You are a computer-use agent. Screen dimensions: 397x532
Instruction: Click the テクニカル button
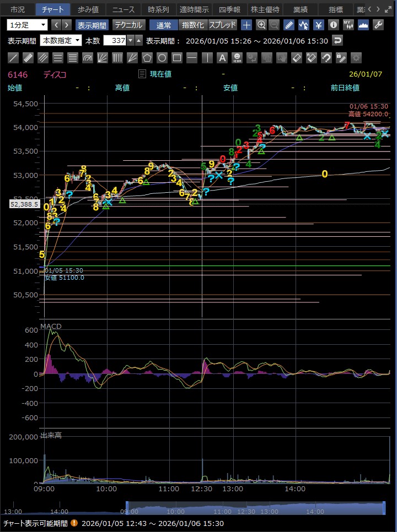point(128,25)
